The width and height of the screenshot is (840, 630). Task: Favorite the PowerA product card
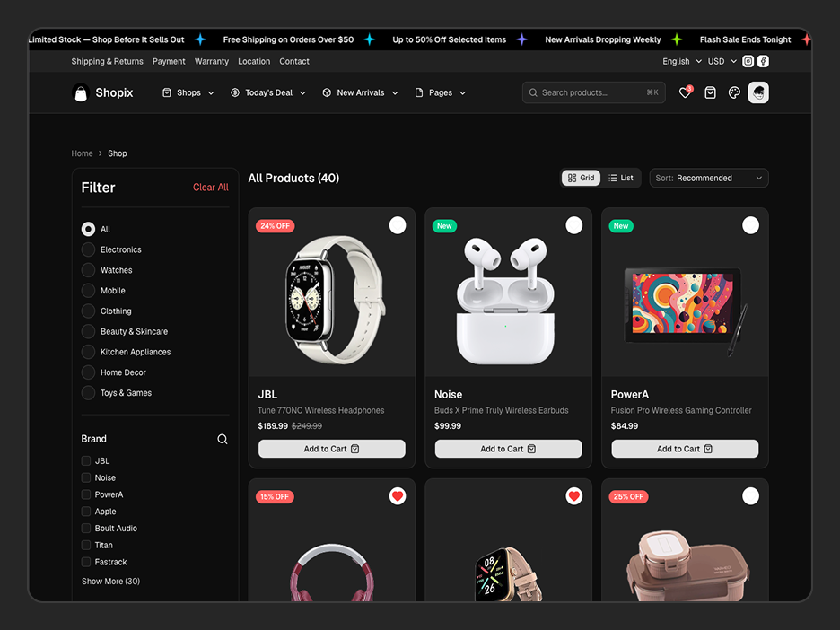click(x=750, y=225)
